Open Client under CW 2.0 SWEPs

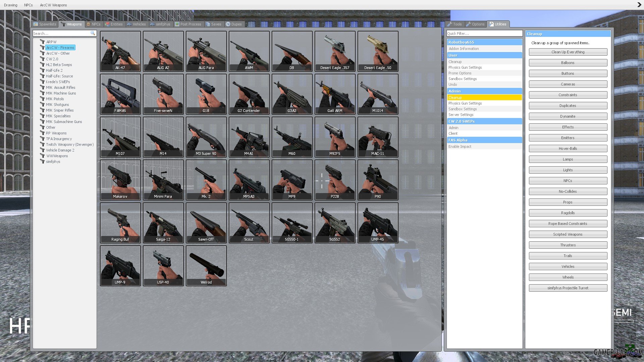pos(484,133)
